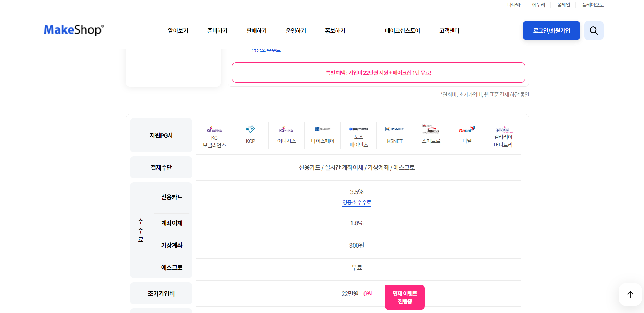Click the 무료 escrow fee value
The image size is (644, 313).
(357, 267)
